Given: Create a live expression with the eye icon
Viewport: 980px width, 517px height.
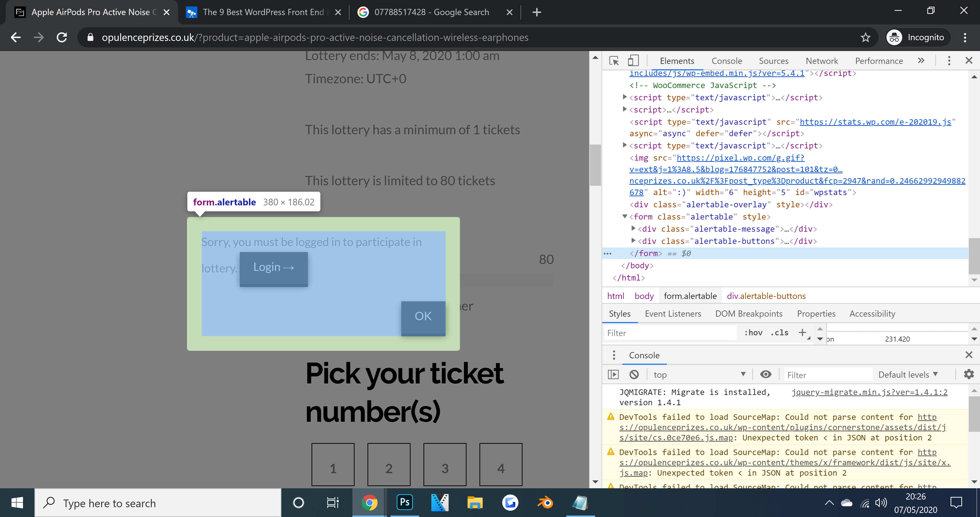Looking at the screenshot, I should (x=765, y=375).
